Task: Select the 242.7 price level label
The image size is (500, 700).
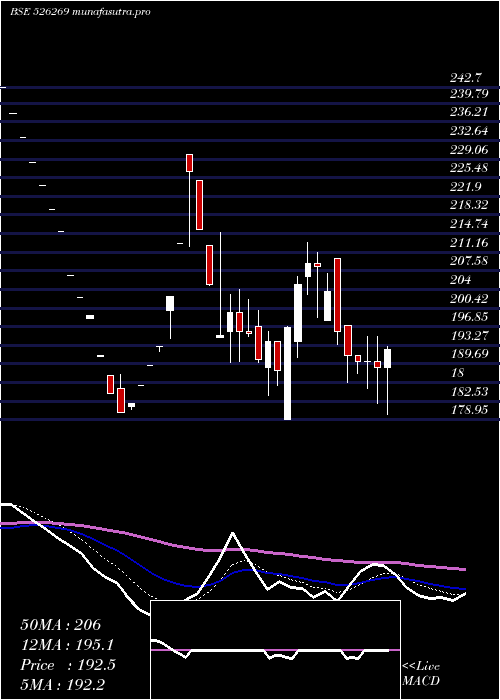Action: [466, 78]
